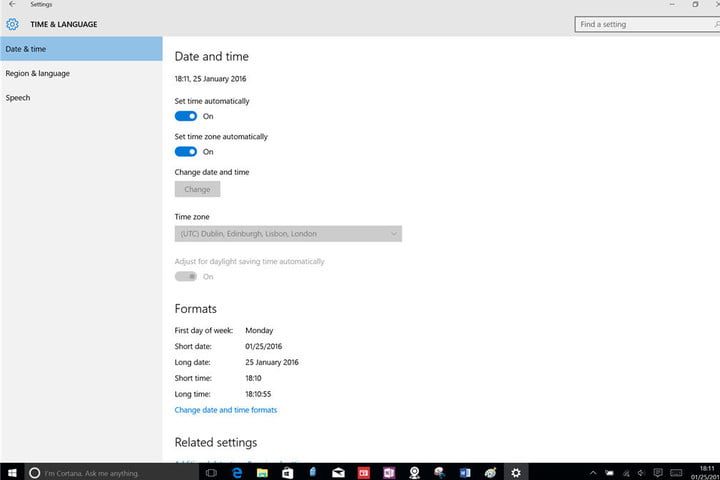The height and width of the screenshot is (480, 720).
Task: Open the Windows Start menu
Action: [12, 473]
